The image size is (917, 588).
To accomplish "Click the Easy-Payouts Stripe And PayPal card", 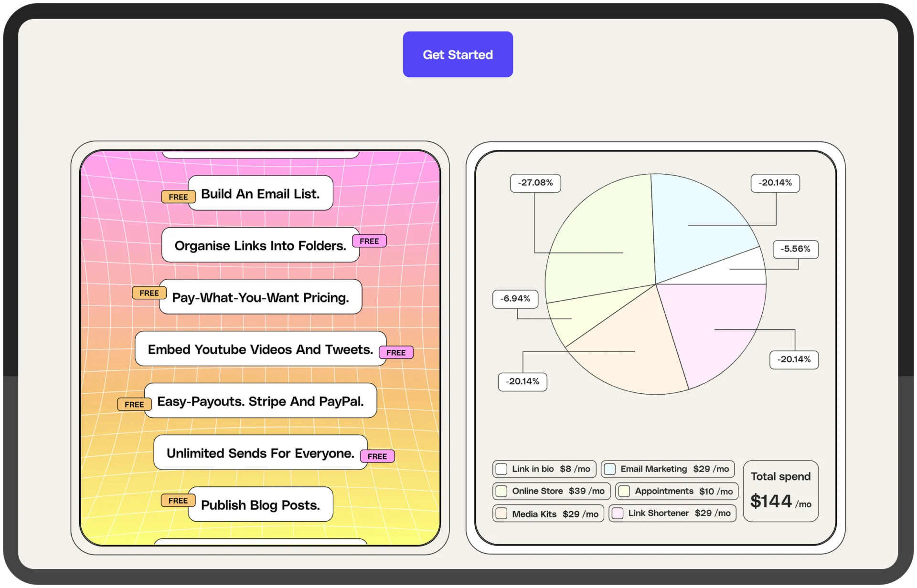I will coord(260,401).
